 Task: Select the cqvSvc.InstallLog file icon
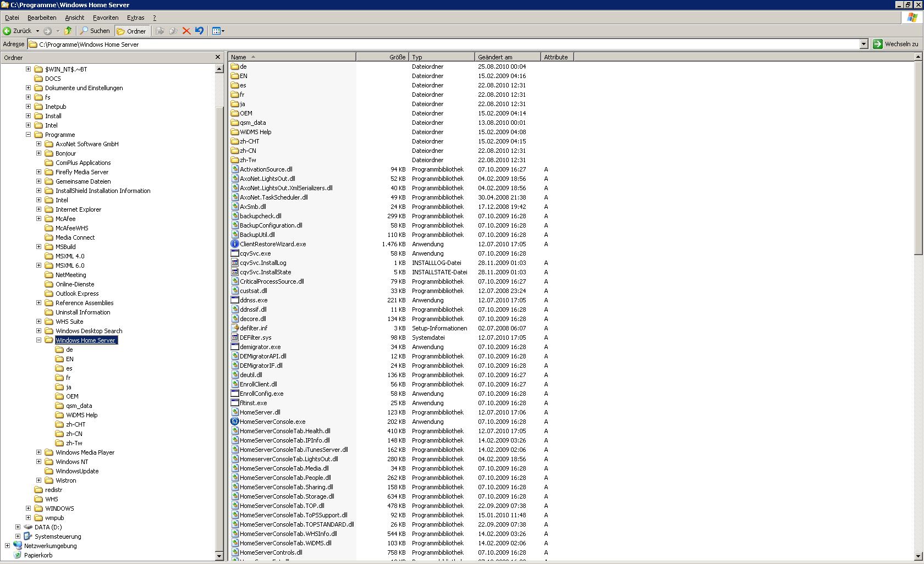click(x=235, y=263)
